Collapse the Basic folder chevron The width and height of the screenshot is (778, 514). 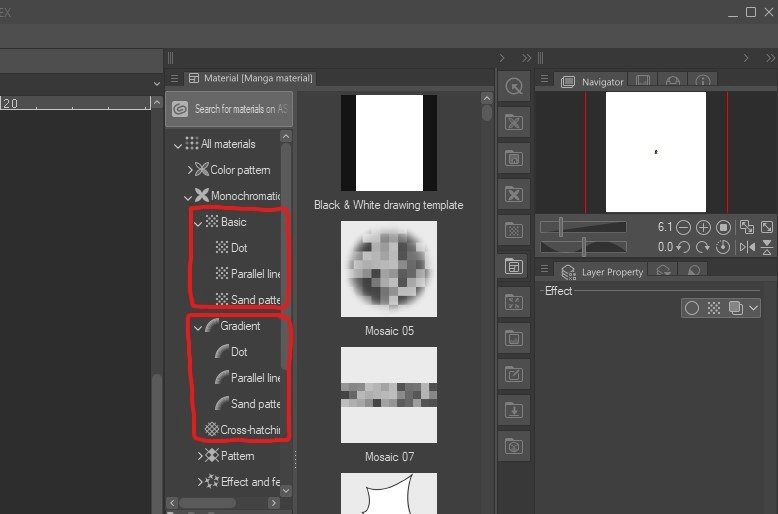197,224
